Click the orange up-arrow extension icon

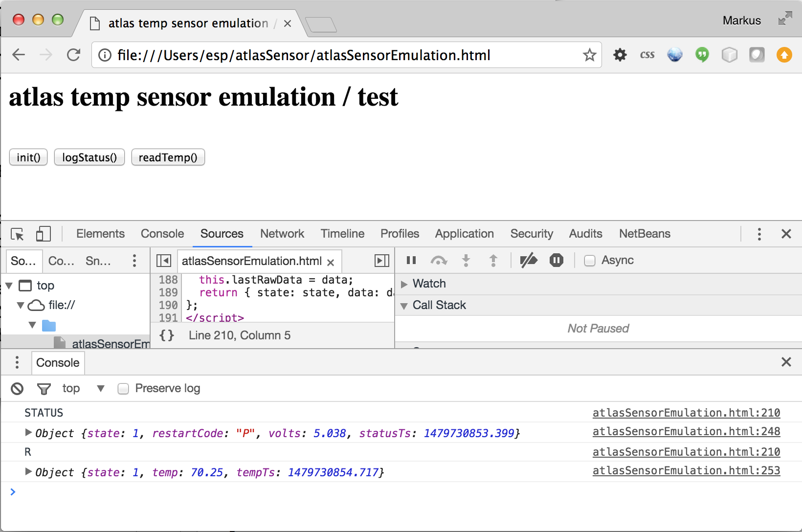point(784,55)
